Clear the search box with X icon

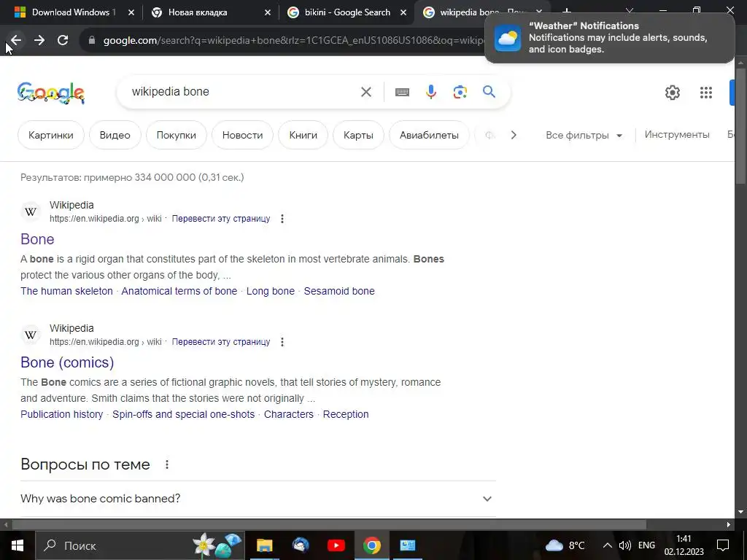coord(366,91)
